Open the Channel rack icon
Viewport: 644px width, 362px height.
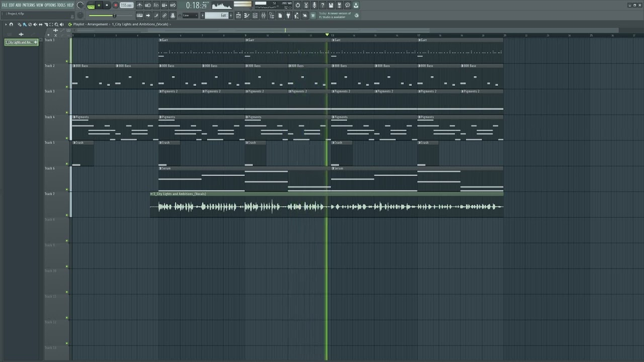coord(255,15)
